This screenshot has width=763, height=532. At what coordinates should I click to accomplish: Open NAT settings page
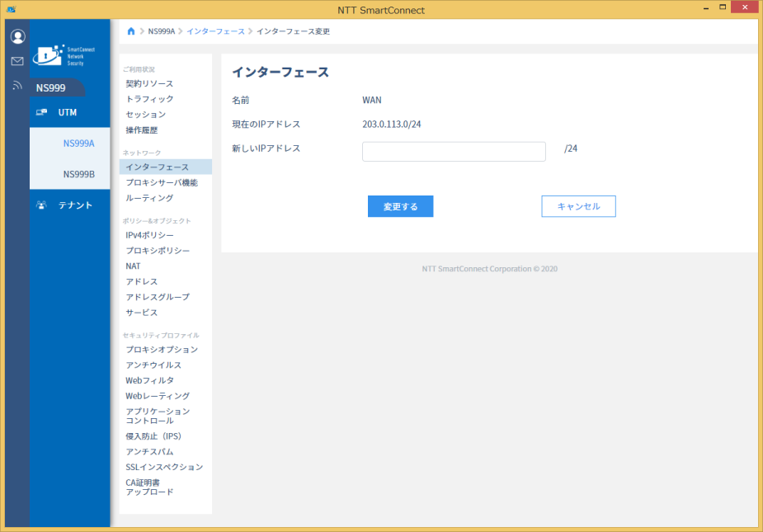tap(133, 266)
